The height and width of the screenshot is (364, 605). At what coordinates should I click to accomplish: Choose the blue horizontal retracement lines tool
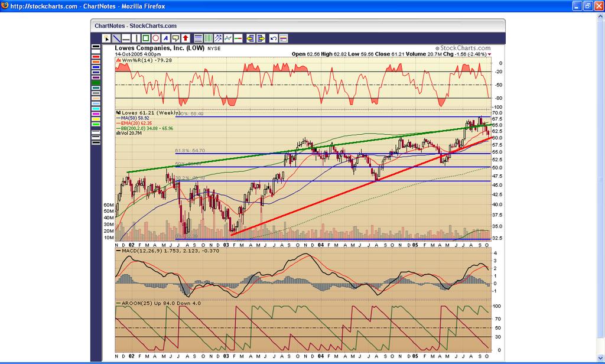click(x=199, y=38)
